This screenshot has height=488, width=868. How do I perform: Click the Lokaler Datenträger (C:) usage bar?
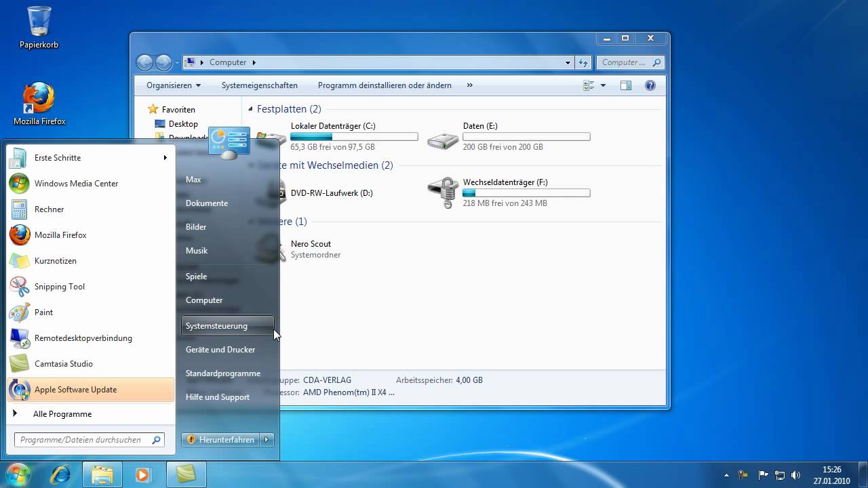[354, 137]
